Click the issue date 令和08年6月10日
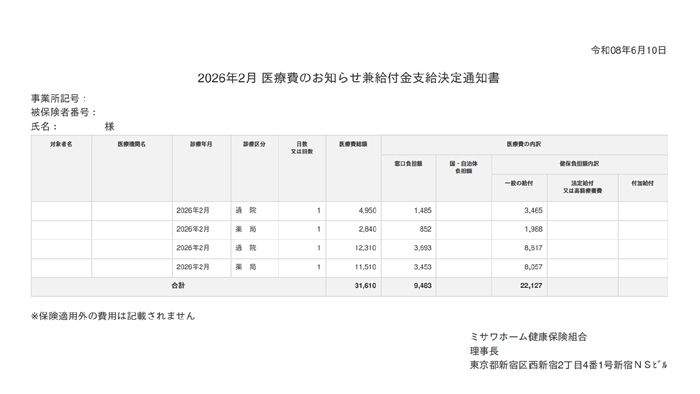 click(629, 50)
